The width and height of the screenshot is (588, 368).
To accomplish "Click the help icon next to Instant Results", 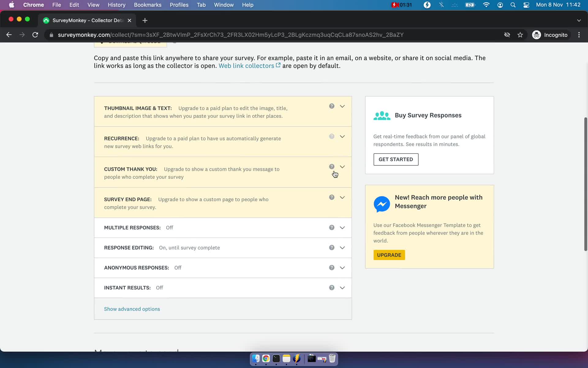I will 331,287.
